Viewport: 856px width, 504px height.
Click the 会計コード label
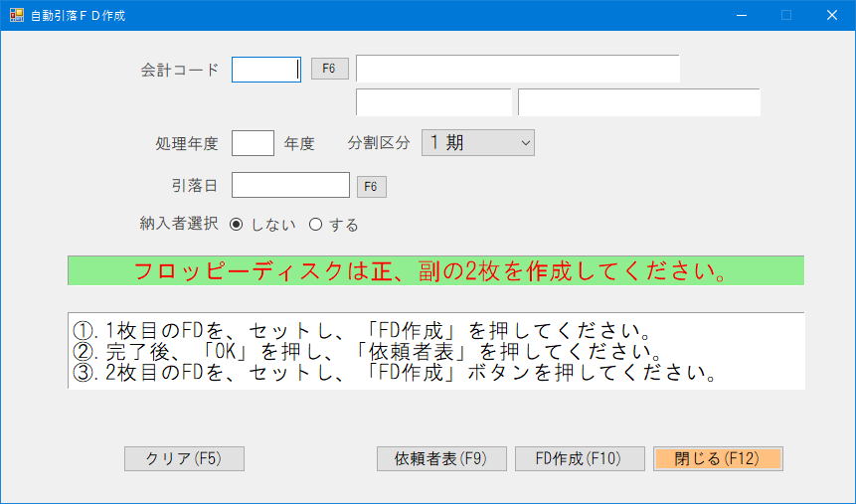click(180, 70)
